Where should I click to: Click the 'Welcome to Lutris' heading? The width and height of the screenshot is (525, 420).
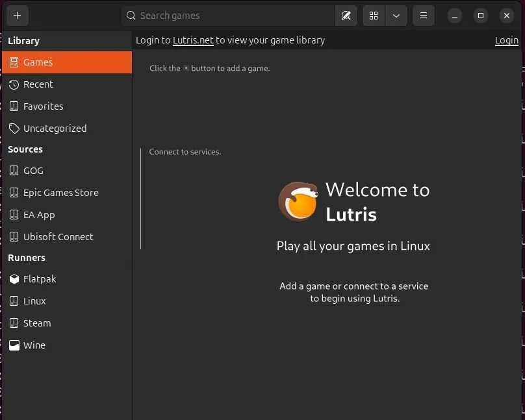click(x=378, y=202)
